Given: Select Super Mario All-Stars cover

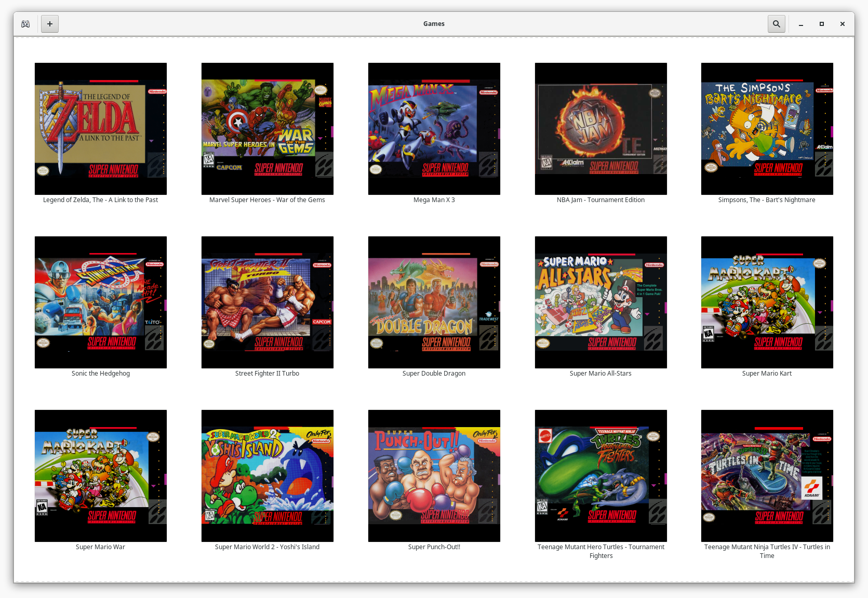Looking at the screenshot, I should coord(601,302).
